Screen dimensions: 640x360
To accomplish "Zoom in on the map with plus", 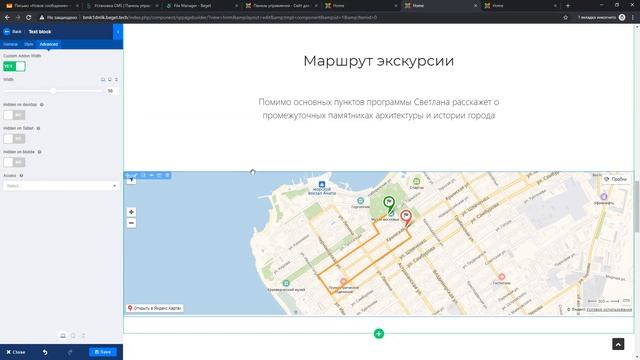I will [131, 212].
